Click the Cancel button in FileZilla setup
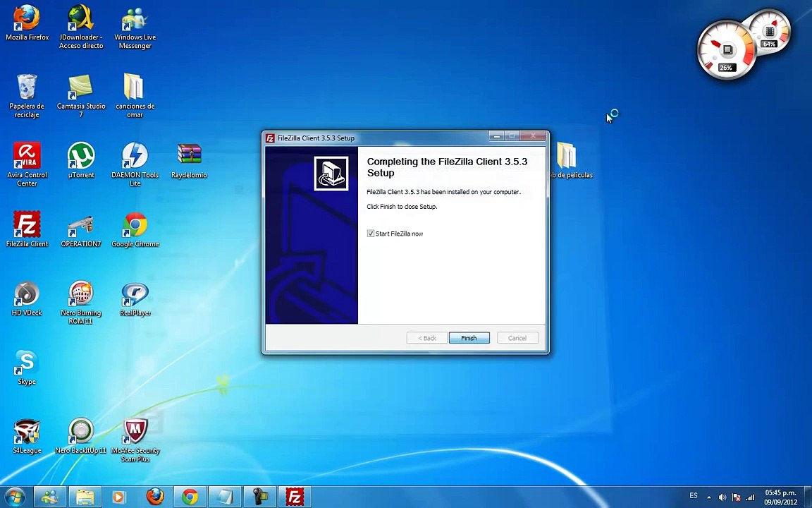Viewport: 812px width, 508px height. (x=517, y=338)
